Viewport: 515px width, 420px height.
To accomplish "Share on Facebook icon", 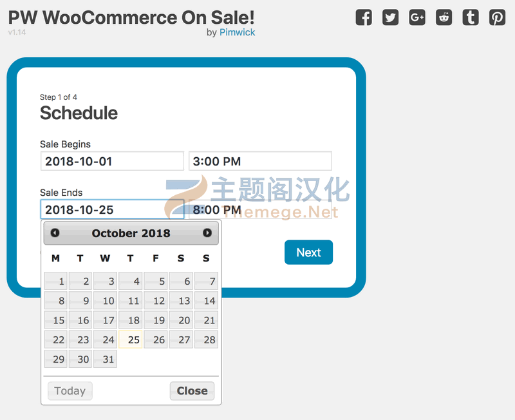I will pos(364,17).
